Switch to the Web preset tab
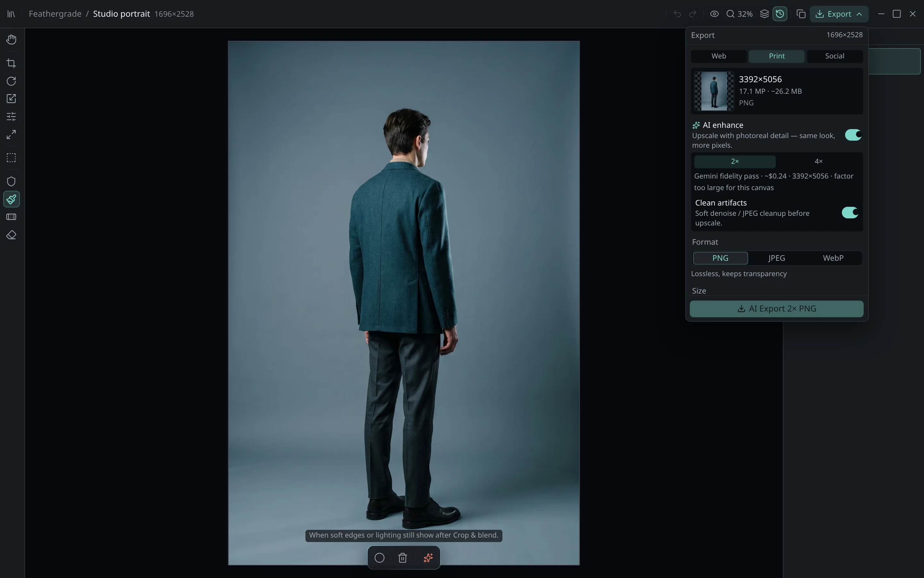 [719, 56]
